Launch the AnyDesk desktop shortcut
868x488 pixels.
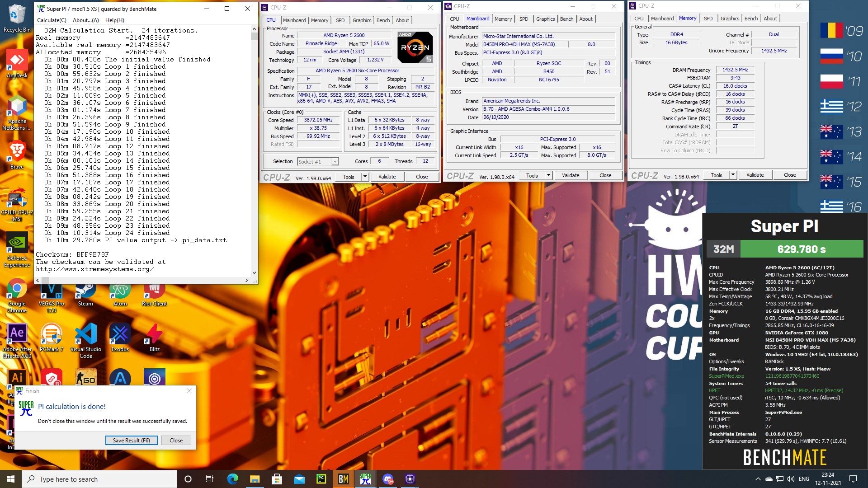pyautogui.click(x=17, y=63)
